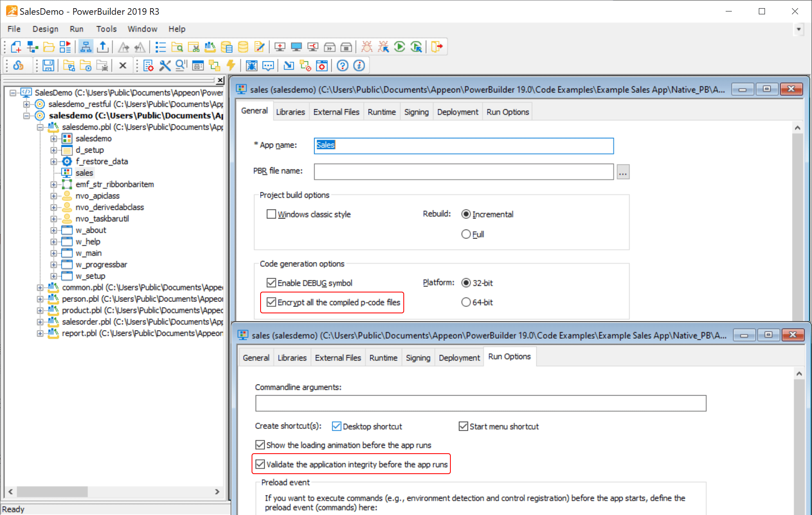Click the tree scrollbar right arrow
Viewport: 812px width, 515px height.
(217, 491)
